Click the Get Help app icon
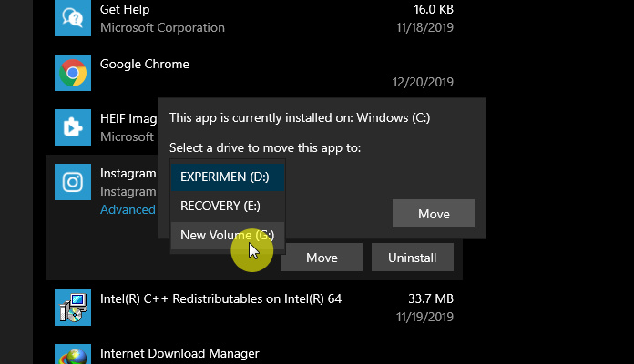This screenshot has height=364, width=634. (73, 18)
